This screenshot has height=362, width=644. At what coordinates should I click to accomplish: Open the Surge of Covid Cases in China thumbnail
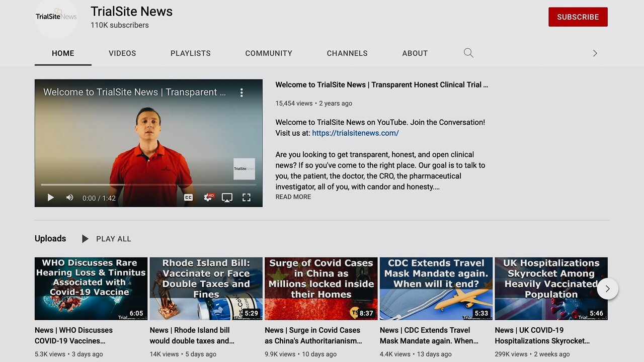click(x=321, y=289)
